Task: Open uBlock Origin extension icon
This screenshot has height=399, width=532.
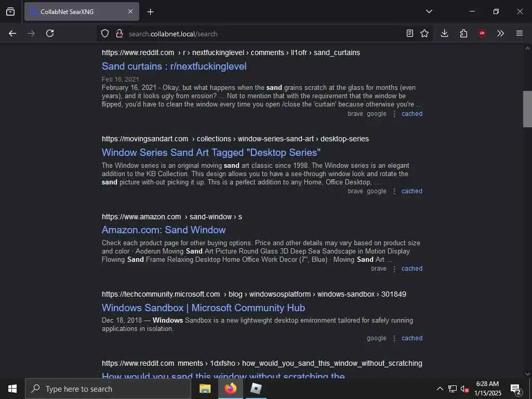Action: click(482, 33)
